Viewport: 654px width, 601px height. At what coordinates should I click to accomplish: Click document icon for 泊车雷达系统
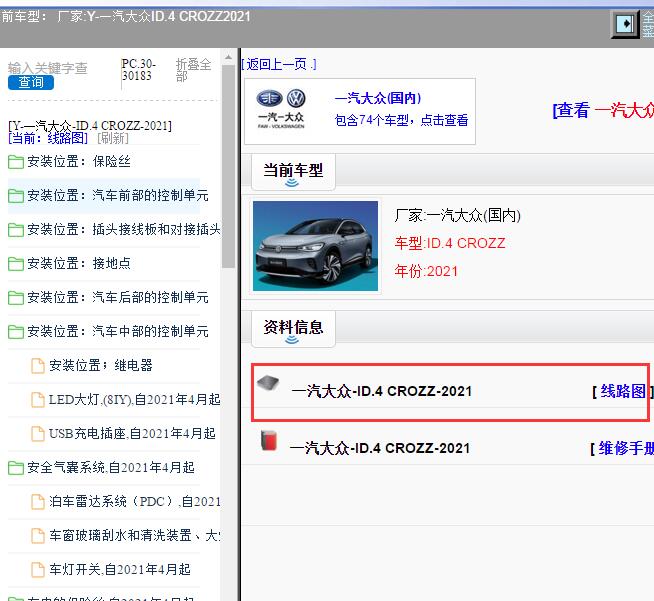(x=38, y=502)
